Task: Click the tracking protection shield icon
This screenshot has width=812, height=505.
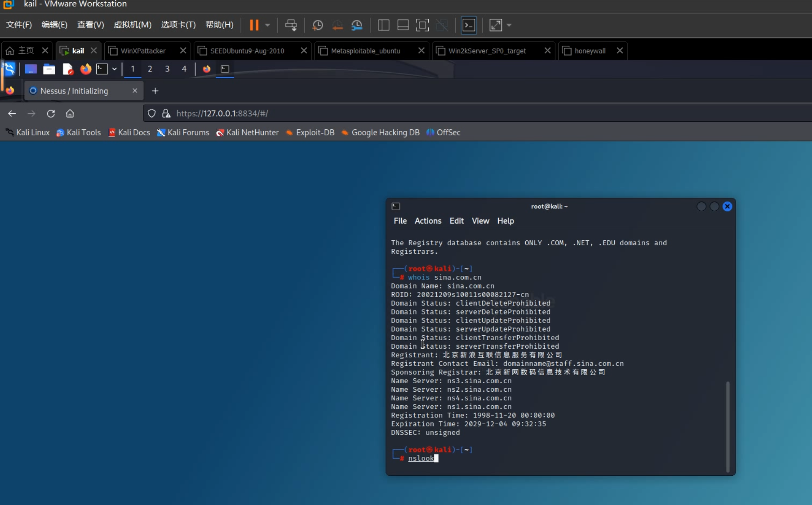Action: coord(151,114)
